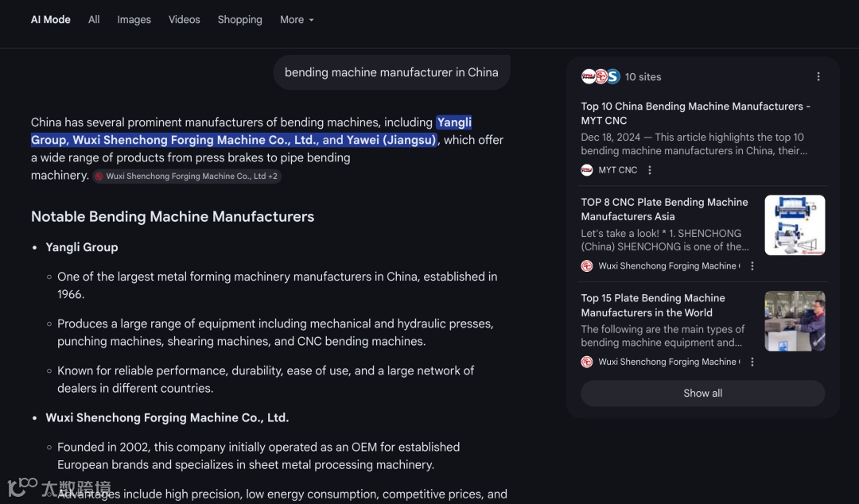
Task: Go to the Videos tab
Action: [x=184, y=20]
